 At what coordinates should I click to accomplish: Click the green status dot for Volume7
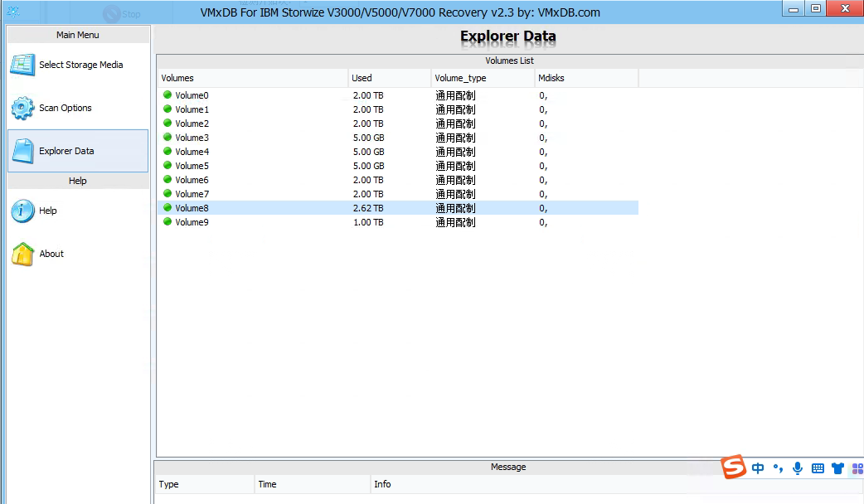(167, 193)
